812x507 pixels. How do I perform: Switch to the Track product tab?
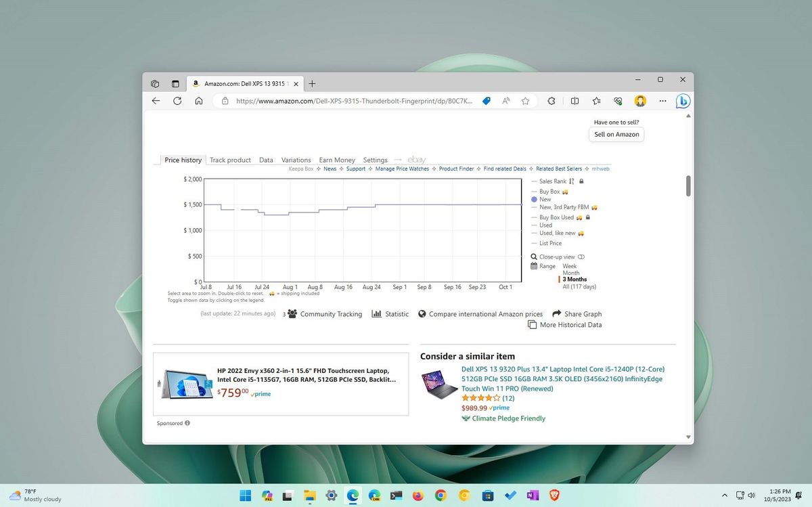(230, 160)
